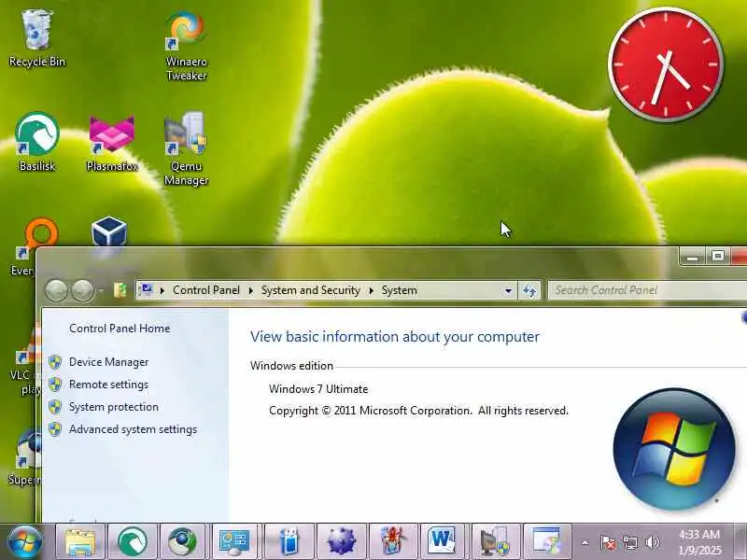Go back with the System window Back button
Screen dimensions: 747x560
(56, 290)
